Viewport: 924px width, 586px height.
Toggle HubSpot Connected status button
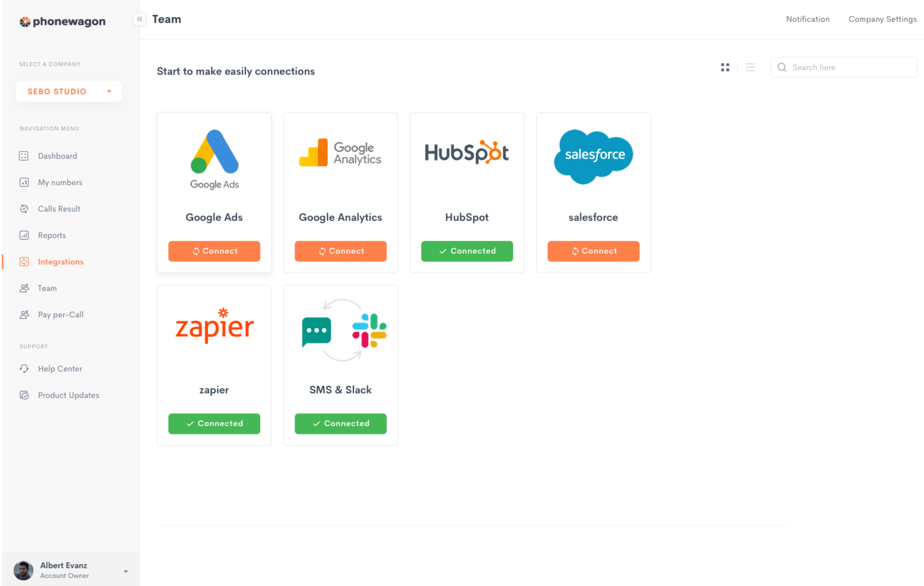tap(467, 251)
